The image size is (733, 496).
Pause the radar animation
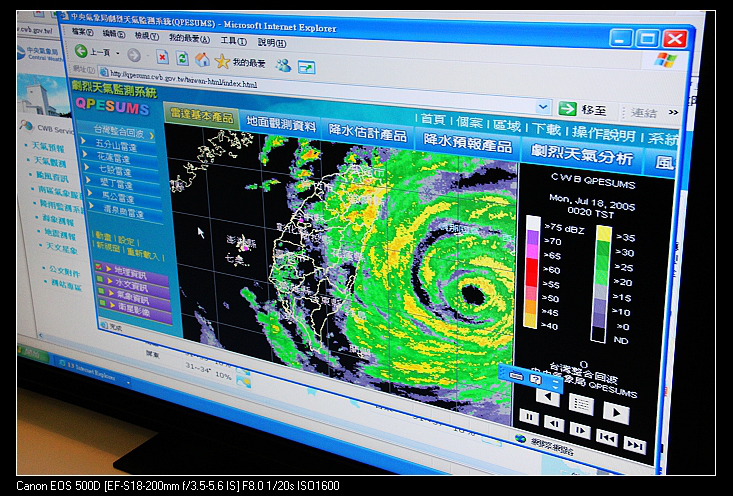tap(529, 417)
